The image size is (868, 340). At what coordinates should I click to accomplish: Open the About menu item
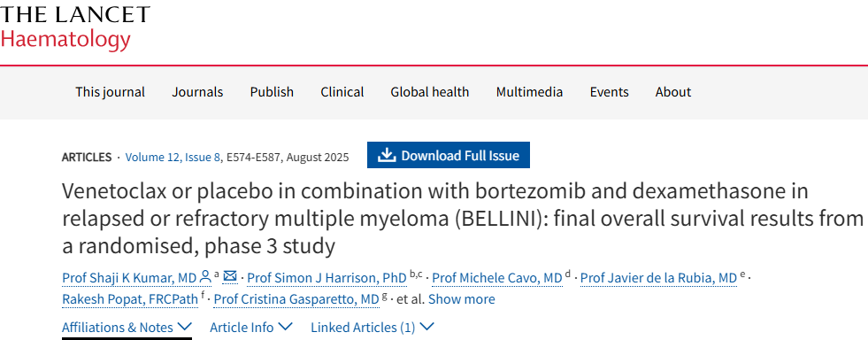pos(673,92)
